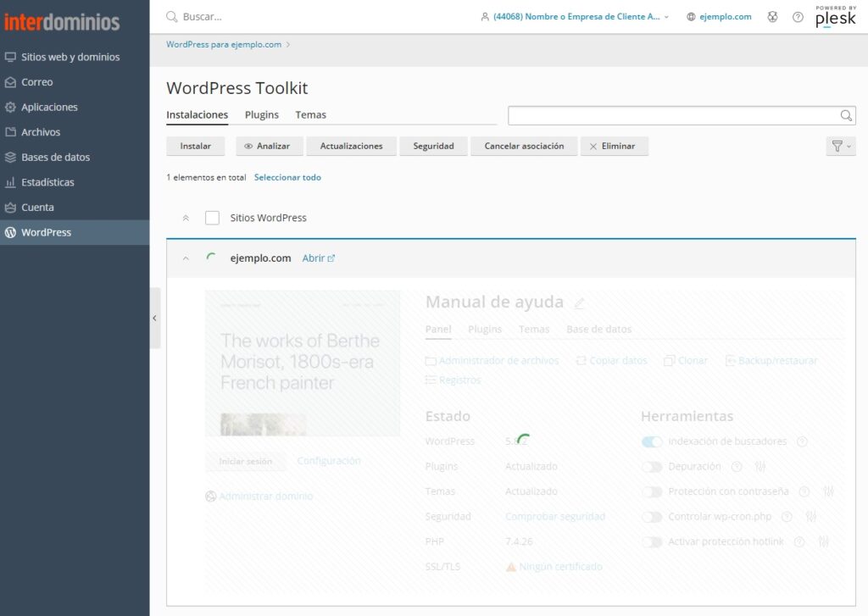The width and height of the screenshot is (868, 616).
Task: Open the site card's Temas tab
Action: [534, 330]
